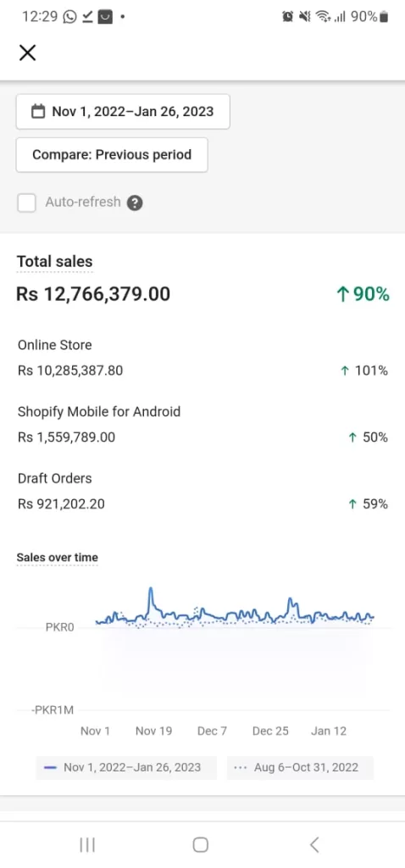This screenshot has width=405, height=868.
Task: Tap the alarm icon in status bar
Action: pos(288,17)
